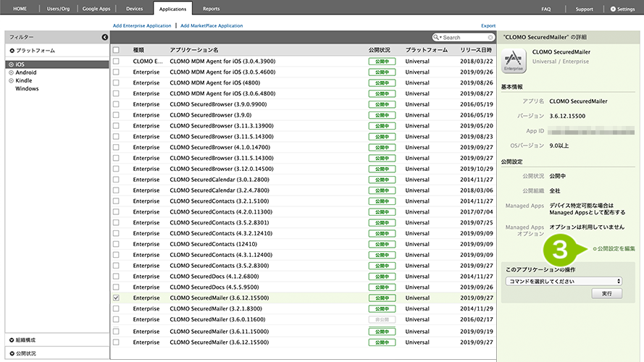Viewport: 644px width, 362px height.
Task: Click the 公開設定を編集 link
Action: point(614,249)
